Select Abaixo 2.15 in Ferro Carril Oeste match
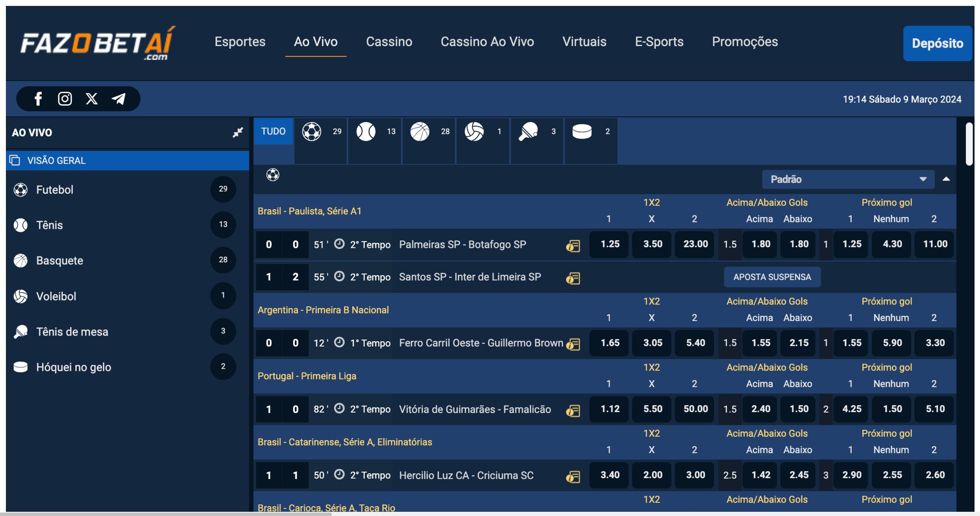 coord(799,343)
